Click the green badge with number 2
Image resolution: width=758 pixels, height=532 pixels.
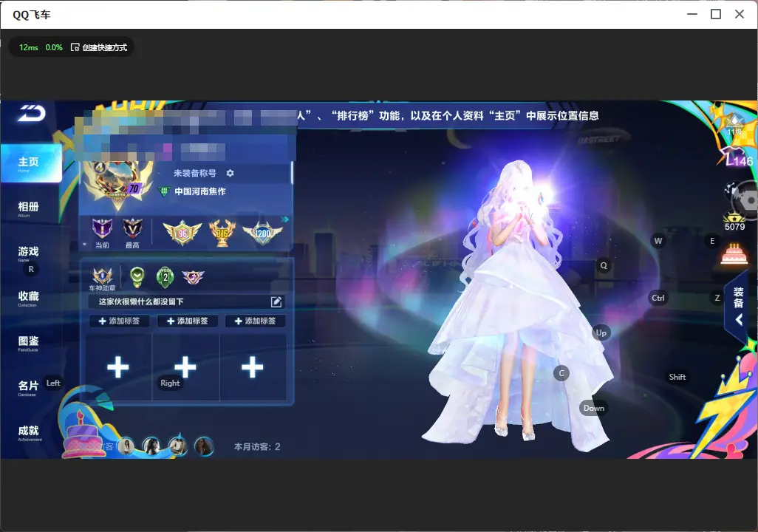coord(165,277)
